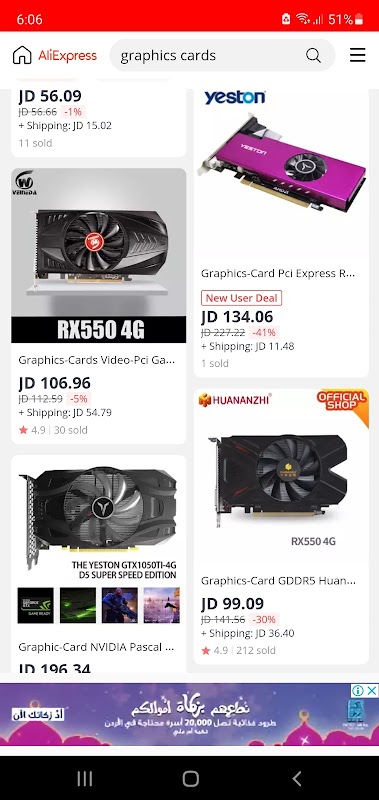Tap Android home navigation button

pos(190,779)
